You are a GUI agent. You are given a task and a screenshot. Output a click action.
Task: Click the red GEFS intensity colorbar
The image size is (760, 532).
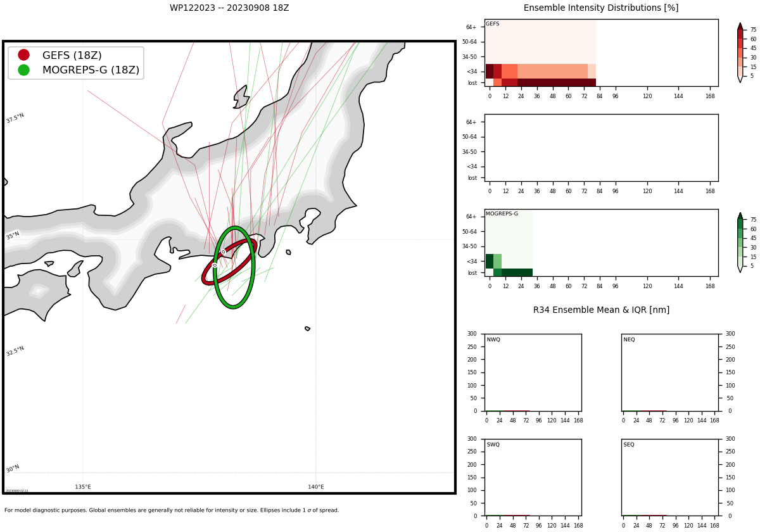tap(740, 53)
